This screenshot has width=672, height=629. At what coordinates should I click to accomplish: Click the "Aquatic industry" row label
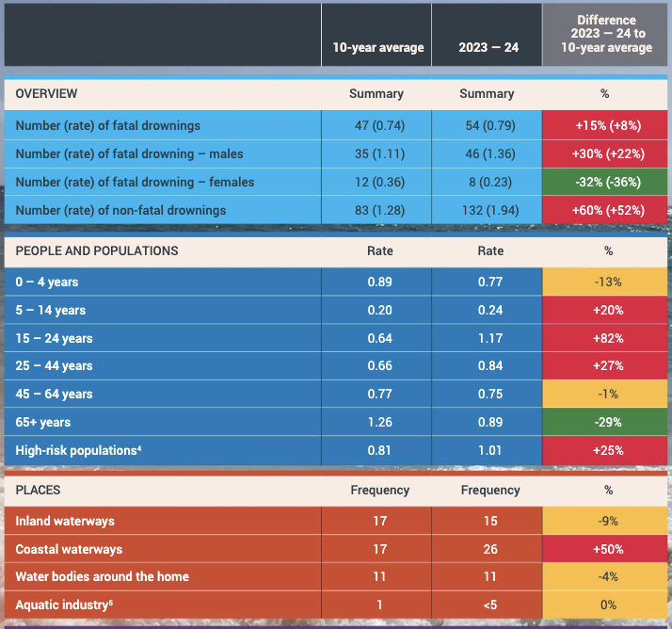64,605
